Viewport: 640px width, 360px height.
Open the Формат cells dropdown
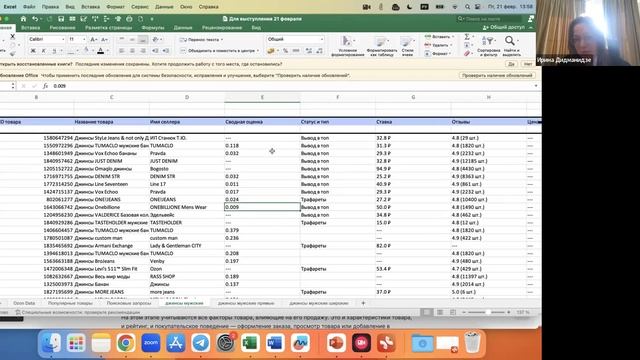pyautogui.click(x=438, y=53)
